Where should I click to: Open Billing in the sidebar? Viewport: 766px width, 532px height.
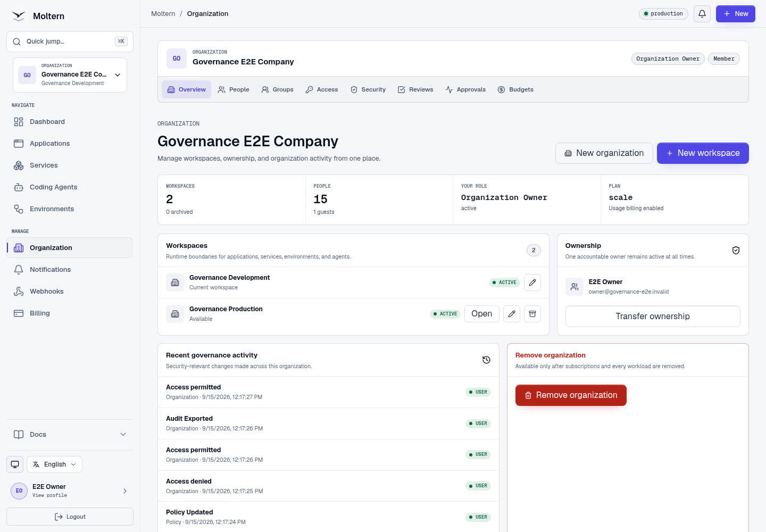coord(70,313)
